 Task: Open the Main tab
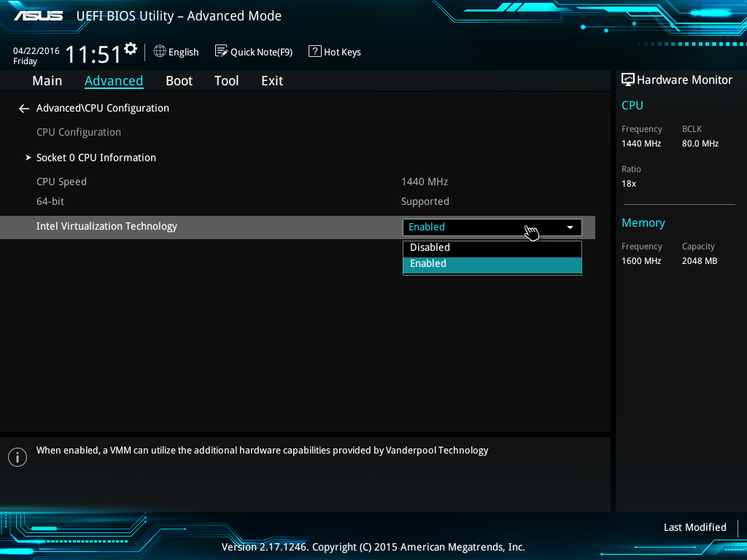[x=47, y=81]
